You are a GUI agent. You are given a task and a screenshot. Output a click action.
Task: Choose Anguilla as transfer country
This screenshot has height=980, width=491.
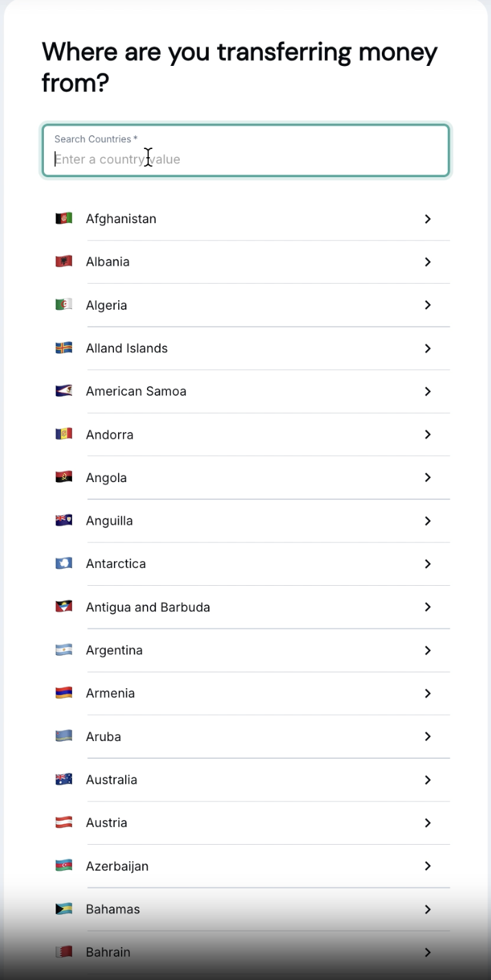(x=109, y=521)
